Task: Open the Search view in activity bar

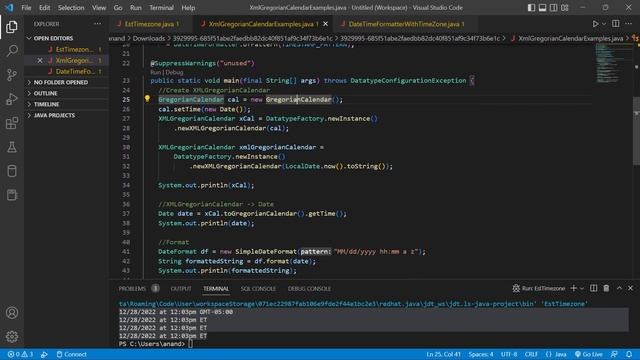Action: pos(12,51)
